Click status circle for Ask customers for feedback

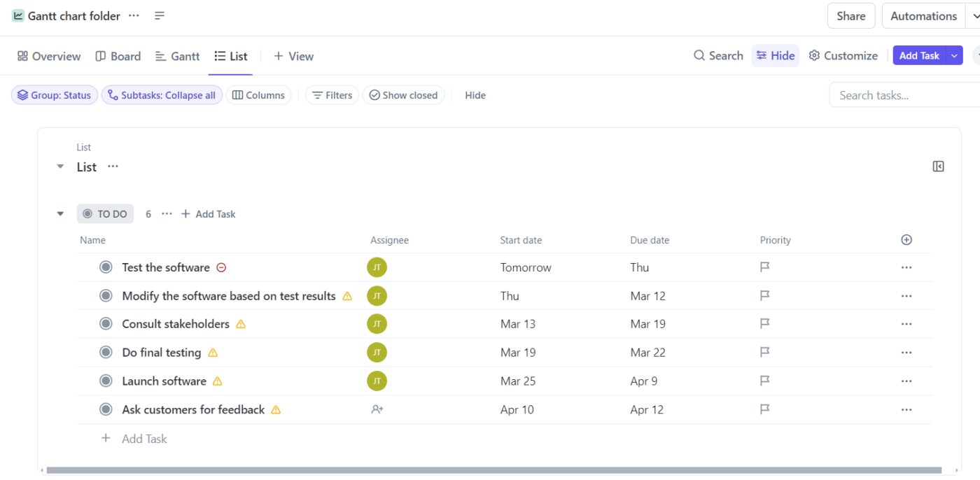pyautogui.click(x=106, y=409)
